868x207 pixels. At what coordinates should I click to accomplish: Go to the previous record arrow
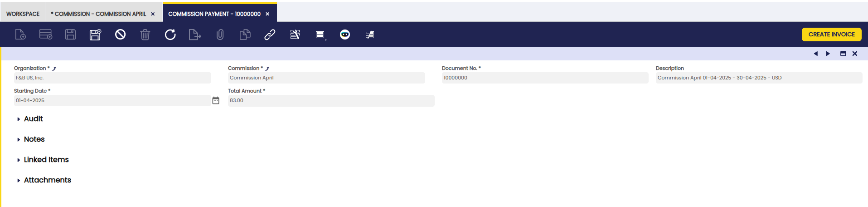click(816, 54)
